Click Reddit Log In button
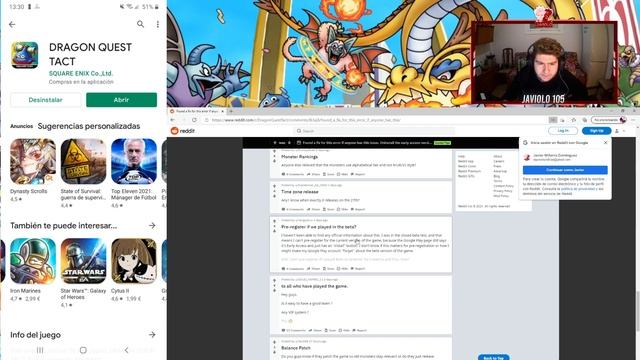The width and height of the screenshot is (640, 360). 563,131
